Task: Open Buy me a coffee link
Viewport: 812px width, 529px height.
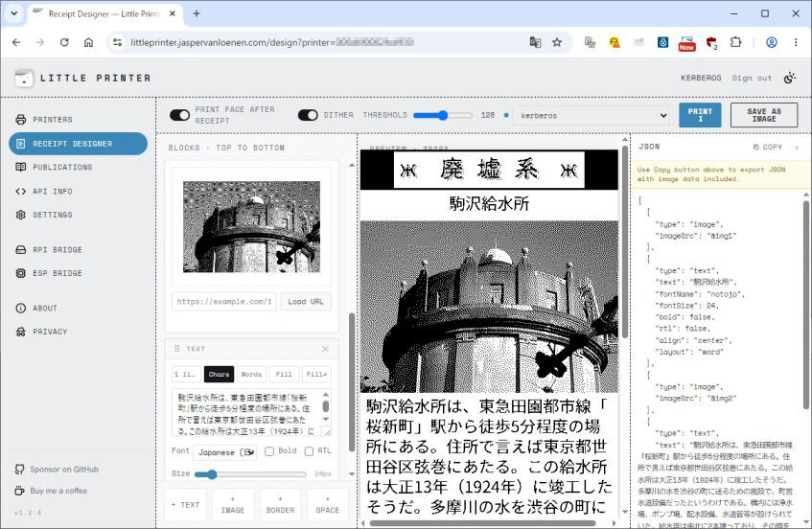Action: (51, 490)
